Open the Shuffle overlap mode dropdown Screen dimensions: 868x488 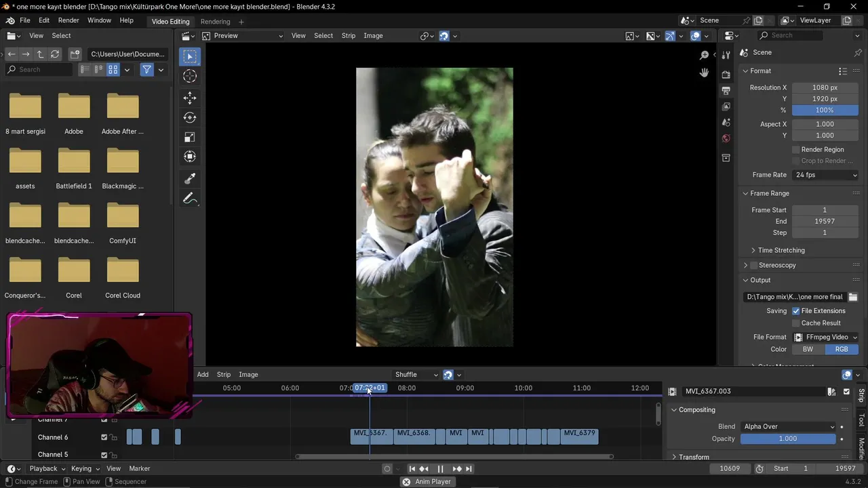tap(416, 374)
